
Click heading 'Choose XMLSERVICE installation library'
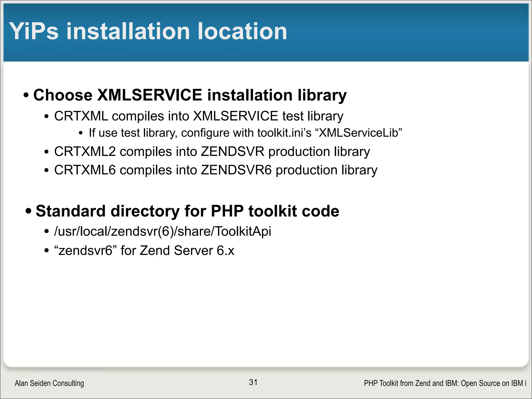tap(190, 95)
